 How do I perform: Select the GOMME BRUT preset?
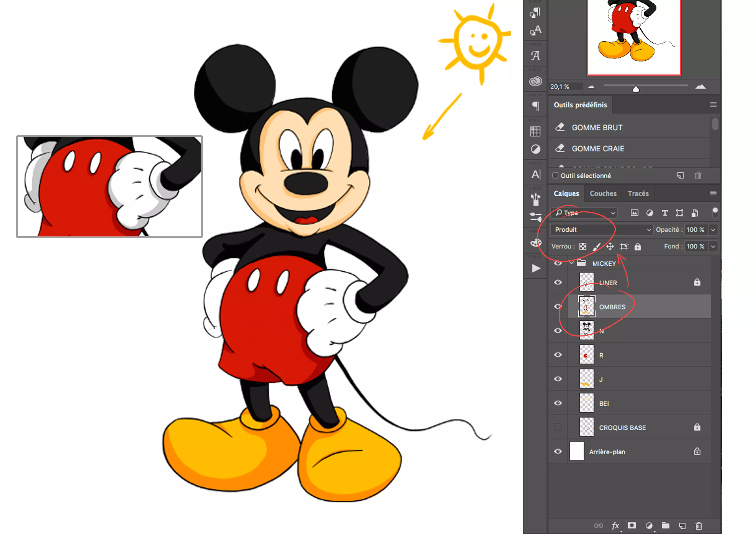click(597, 128)
